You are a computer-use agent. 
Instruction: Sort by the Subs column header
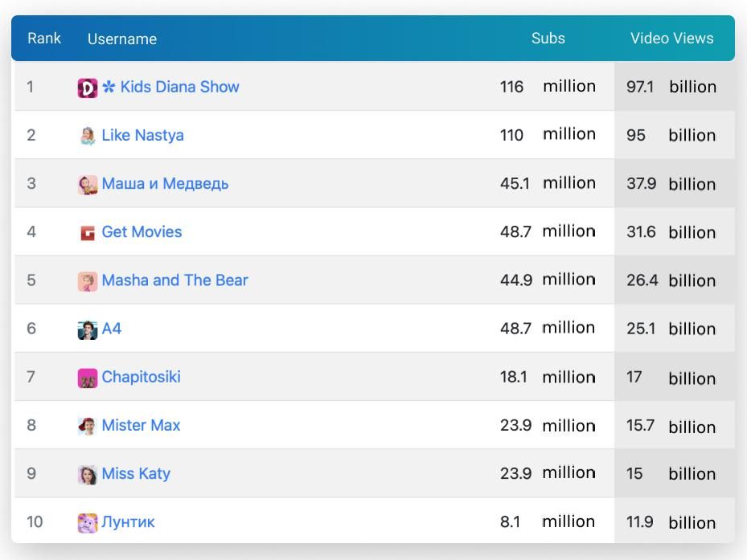point(548,38)
